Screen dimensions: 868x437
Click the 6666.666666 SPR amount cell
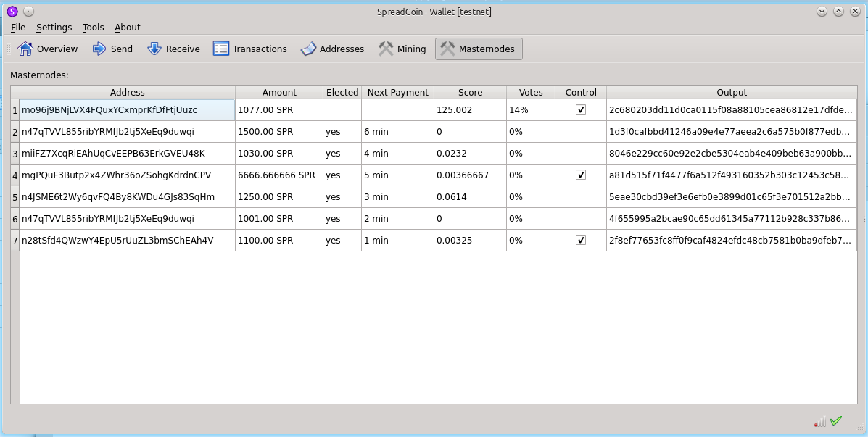click(x=279, y=175)
